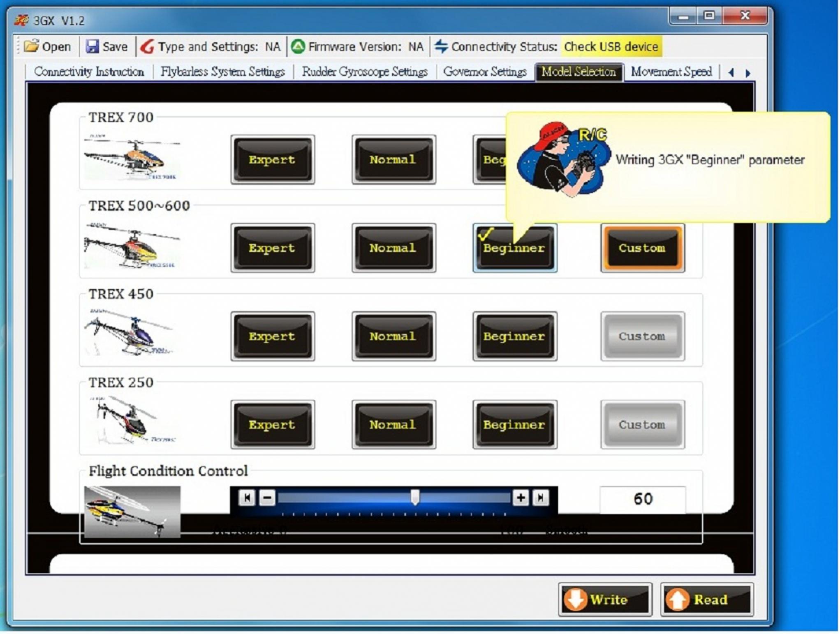Select the Model Selection tab
This screenshot has height=634, width=840.
(x=579, y=72)
